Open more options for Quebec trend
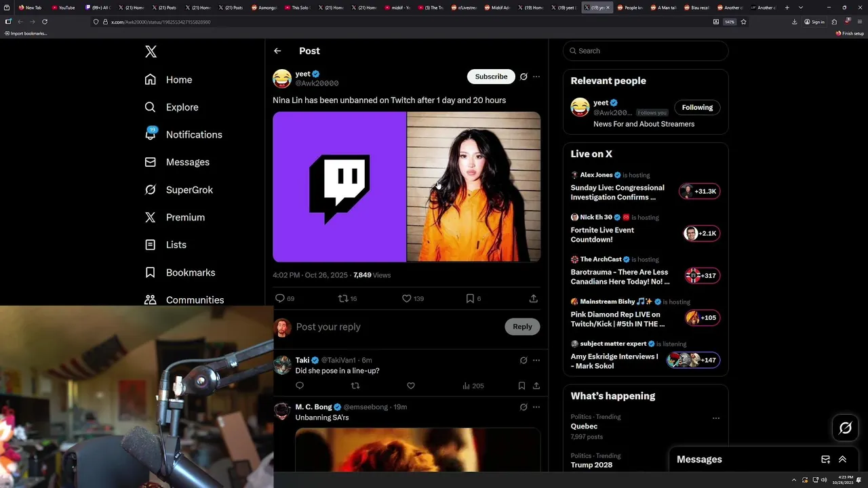This screenshot has width=868, height=488. [715, 418]
